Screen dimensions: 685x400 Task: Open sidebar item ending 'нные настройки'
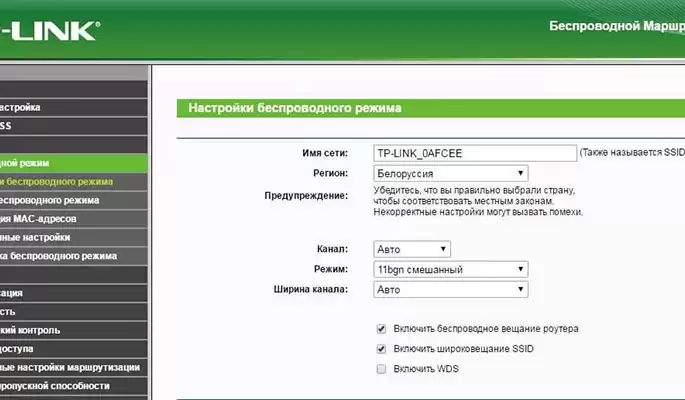pos(74,238)
